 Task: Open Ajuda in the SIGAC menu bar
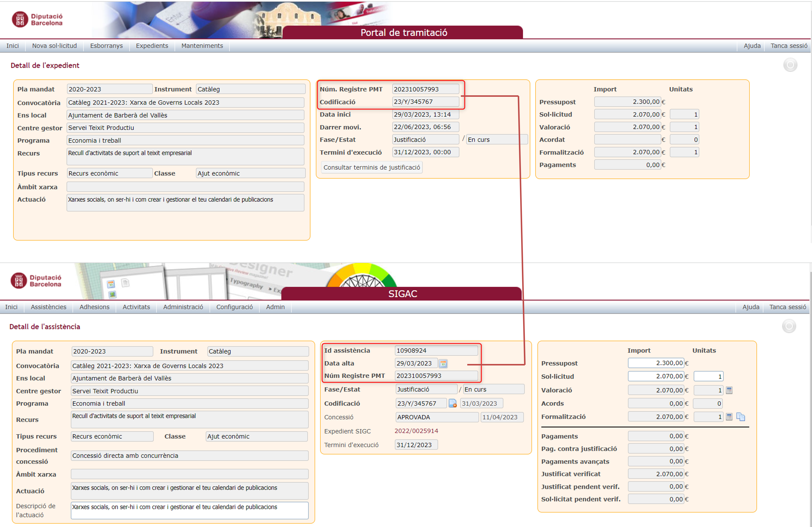750,307
